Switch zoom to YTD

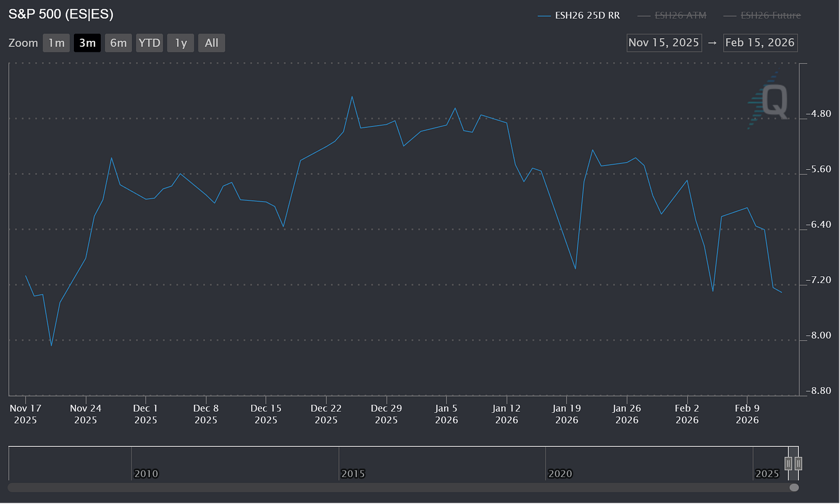(149, 43)
